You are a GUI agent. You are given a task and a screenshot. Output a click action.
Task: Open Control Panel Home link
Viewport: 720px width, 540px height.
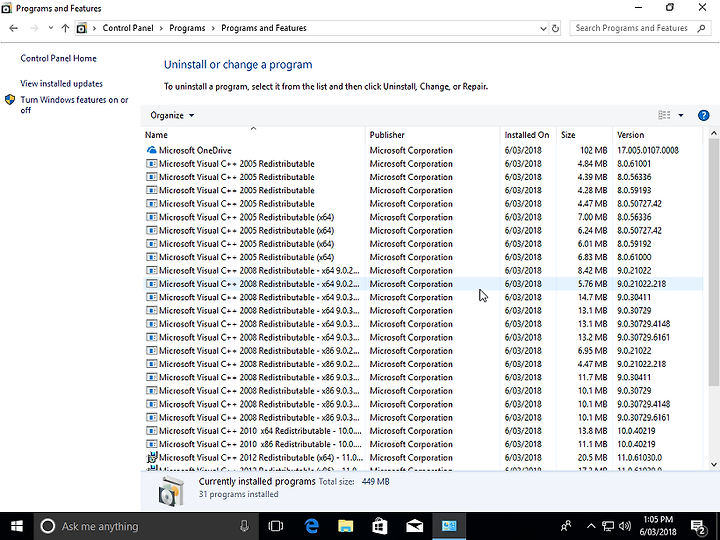(58, 58)
